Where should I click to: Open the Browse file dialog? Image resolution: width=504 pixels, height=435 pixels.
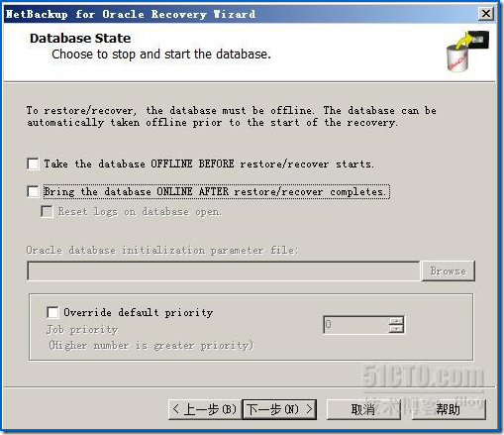(448, 272)
